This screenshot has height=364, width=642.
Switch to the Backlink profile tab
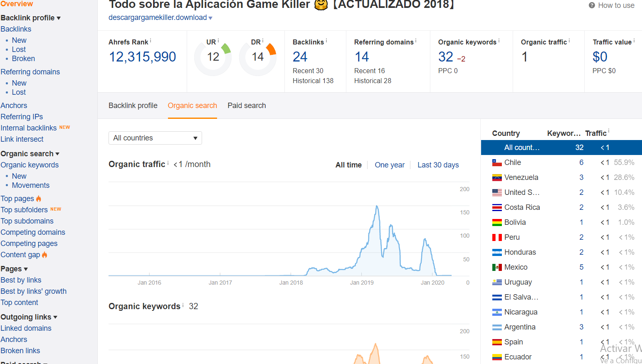(133, 106)
